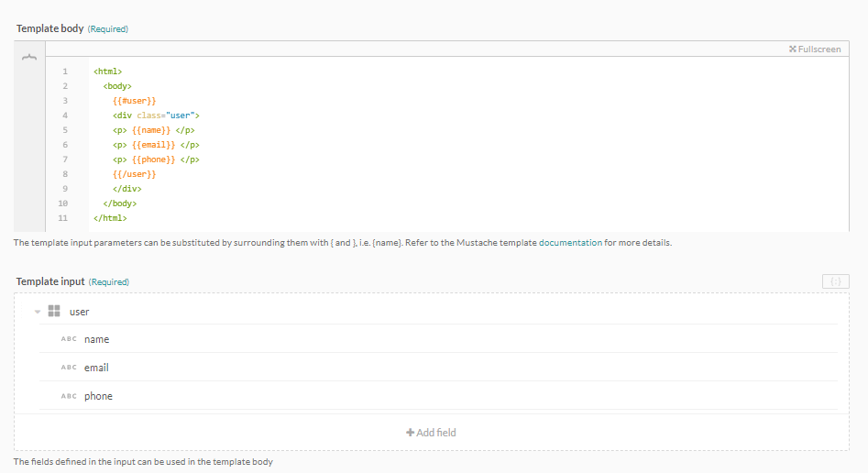Click the Fullscreen expand icon in the editor
This screenshot has width=868, height=473.
coord(793,49)
